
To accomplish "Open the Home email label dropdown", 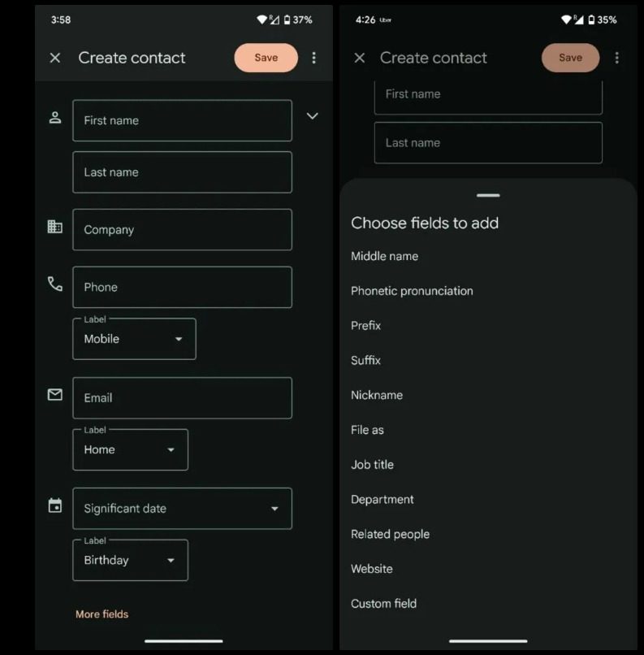I will (x=130, y=449).
